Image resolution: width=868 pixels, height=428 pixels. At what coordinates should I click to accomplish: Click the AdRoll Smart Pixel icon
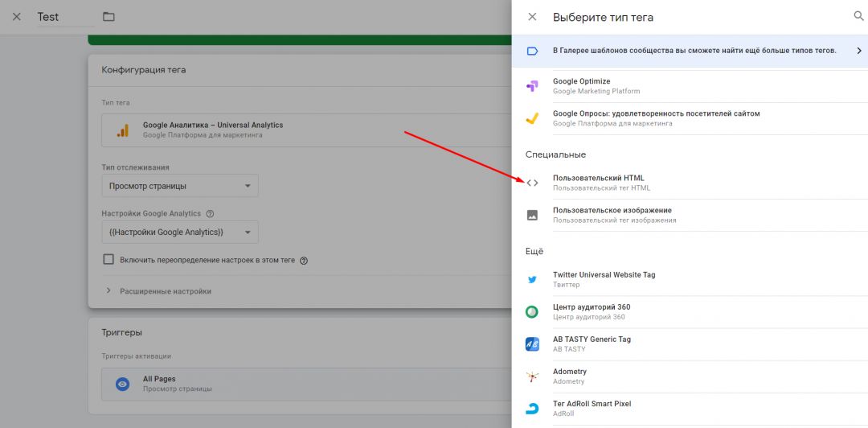532,409
